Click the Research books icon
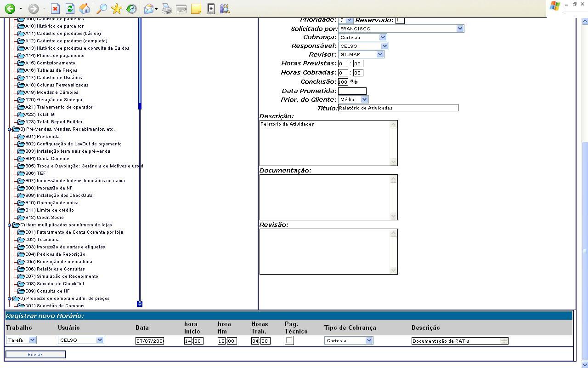The height and width of the screenshot is (368, 588). point(225,9)
